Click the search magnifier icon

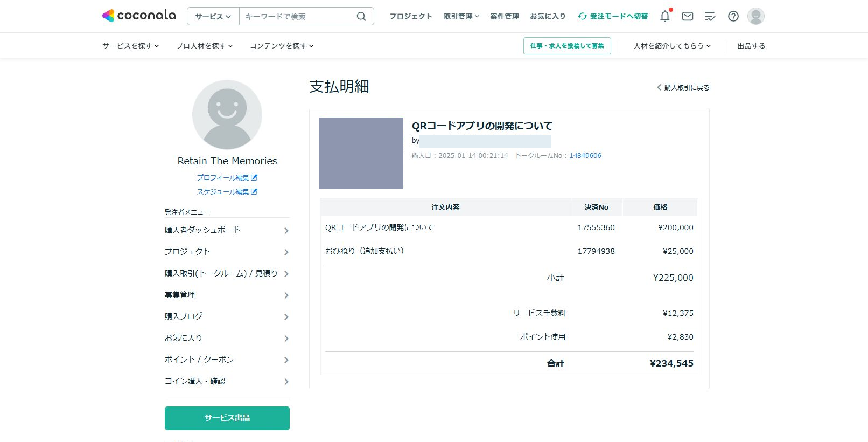pyautogui.click(x=361, y=16)
